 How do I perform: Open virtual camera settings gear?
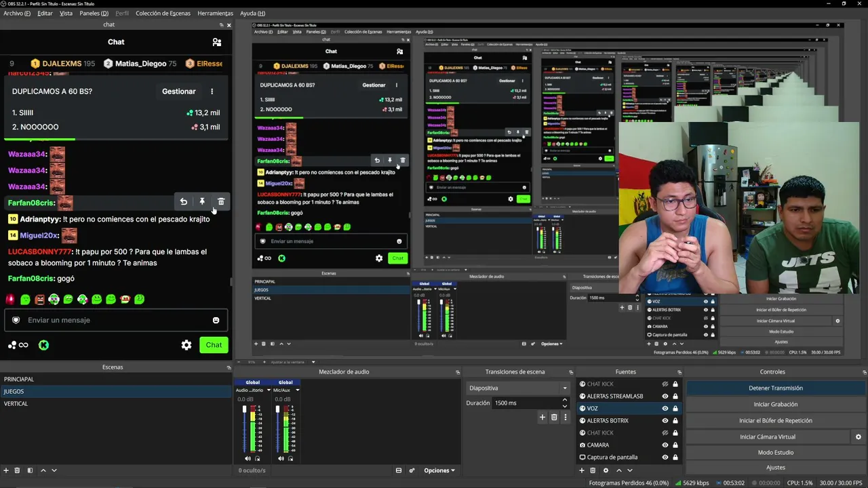coord(858,437)
